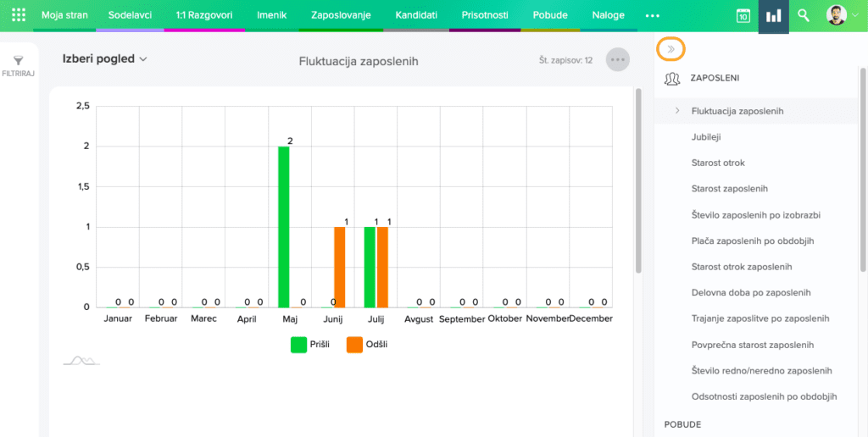Screen dimensions: 868x437
Task: Click the green Maj bar in chart
Action: point(284,226)
